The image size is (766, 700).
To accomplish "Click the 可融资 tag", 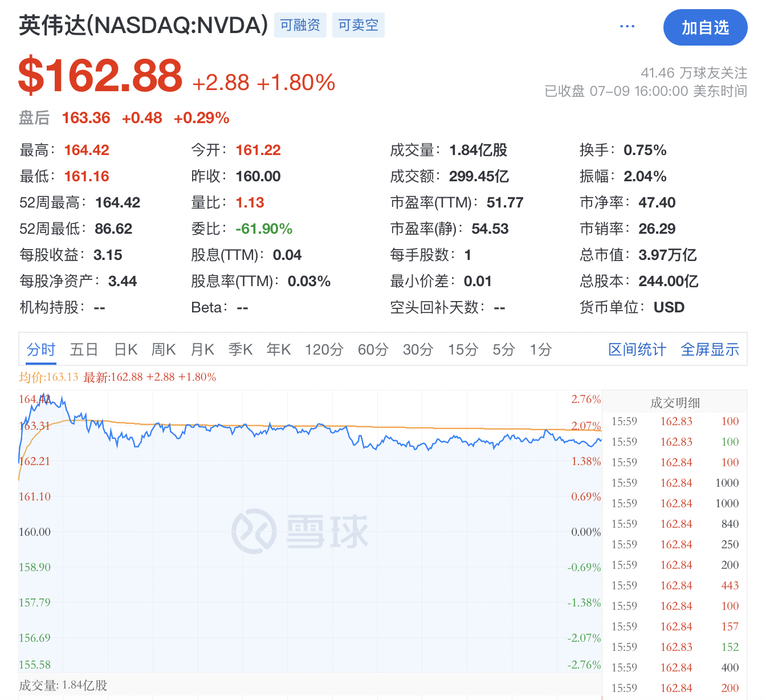I will (300, 25).
